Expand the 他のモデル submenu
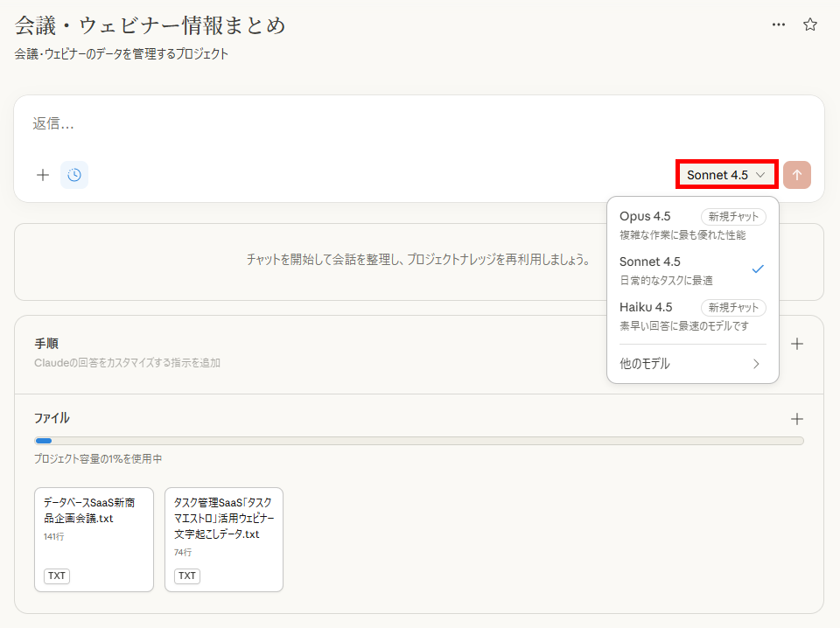 692,364
